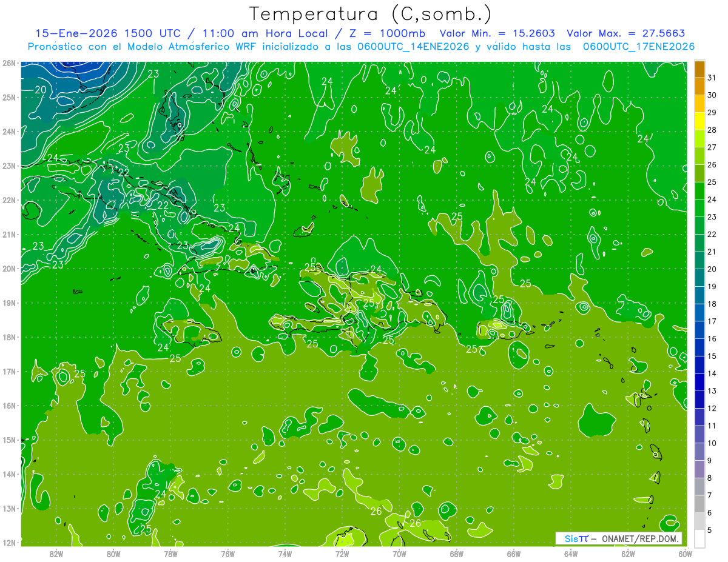Click the Valor Min. = 15.2603 readout

click(x=497, y=33)
